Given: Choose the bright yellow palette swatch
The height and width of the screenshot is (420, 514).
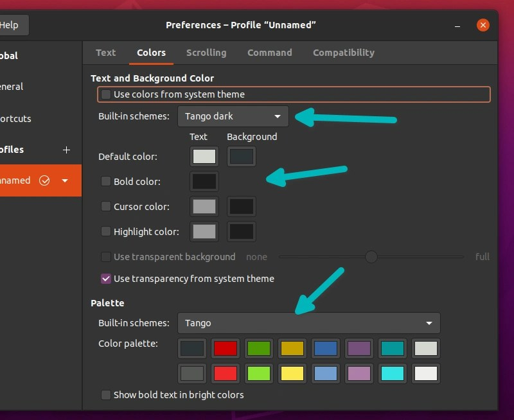Looking at the screenshot, I should [x=292, y=373].
